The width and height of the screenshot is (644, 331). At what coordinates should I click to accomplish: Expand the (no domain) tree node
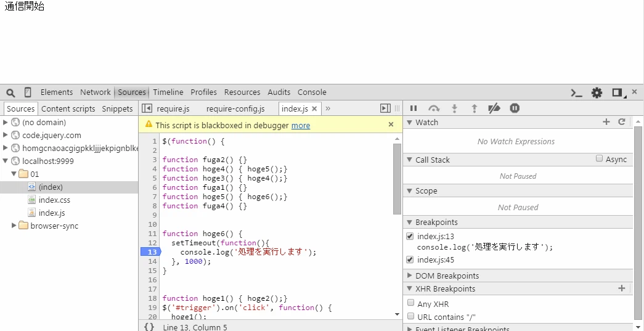(x=6, y=123)
